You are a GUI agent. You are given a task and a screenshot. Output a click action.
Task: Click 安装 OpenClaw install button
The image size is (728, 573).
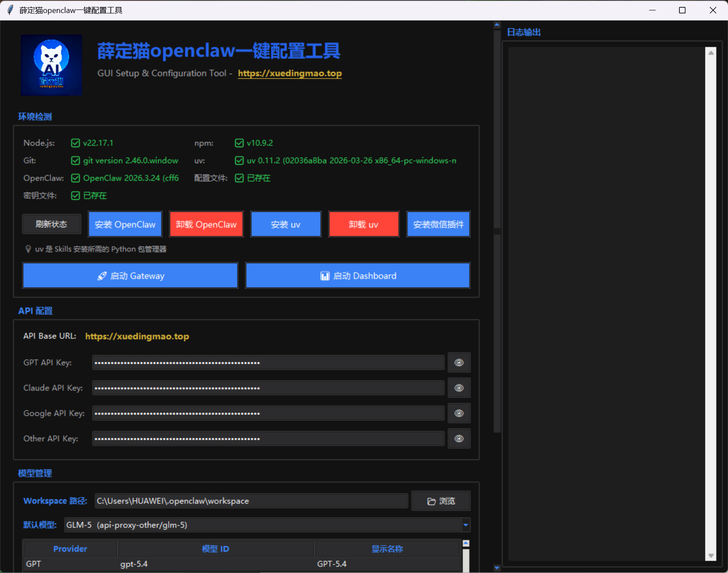[x=125, y=224]
